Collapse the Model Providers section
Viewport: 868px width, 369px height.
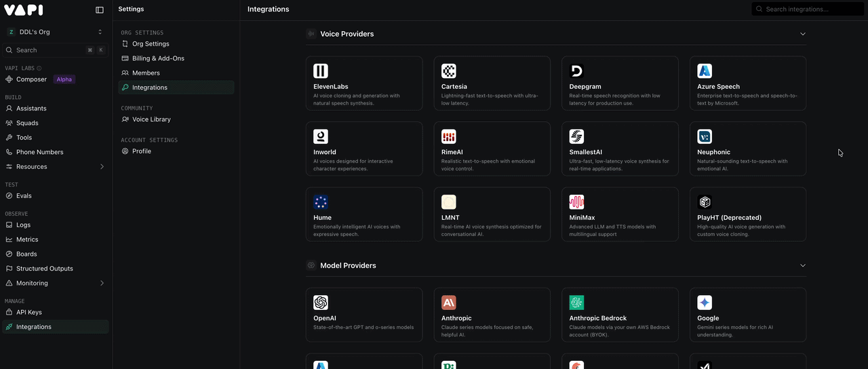pyautogui.click(x=803, y=265)
